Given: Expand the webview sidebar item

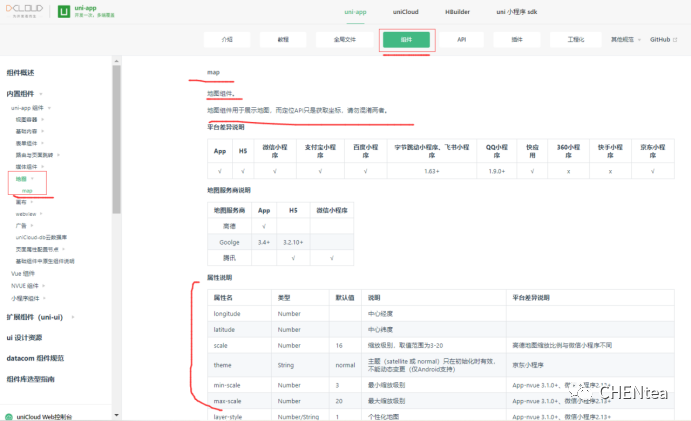Looking at the screenshot, I should pos(29,214).
